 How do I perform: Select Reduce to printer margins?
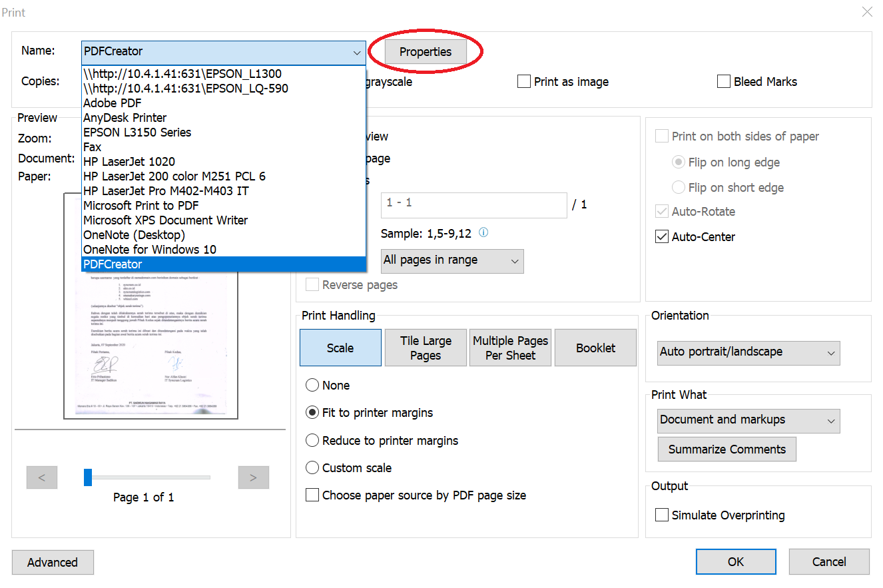click(x=312, y=440)
